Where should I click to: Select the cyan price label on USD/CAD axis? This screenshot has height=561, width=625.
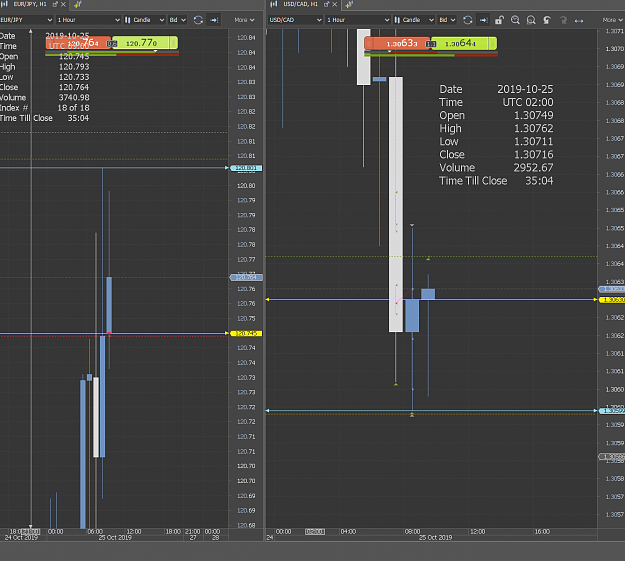click(612, 411)
